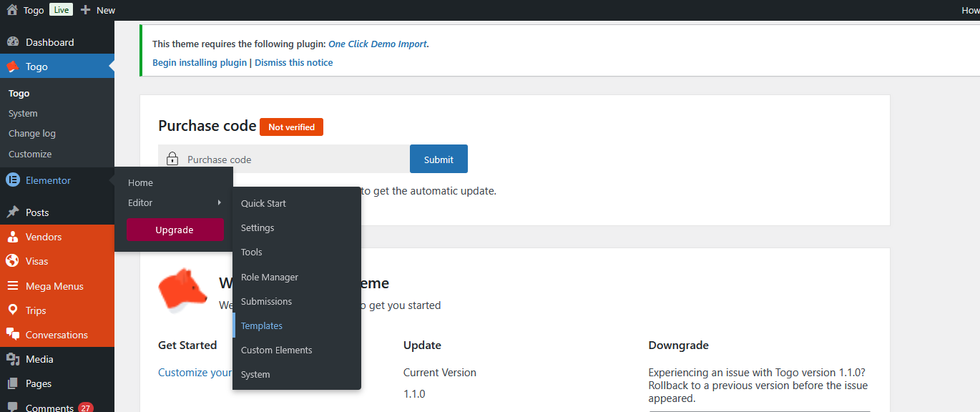Open Role Manager from the submenu

click(270, 277)
